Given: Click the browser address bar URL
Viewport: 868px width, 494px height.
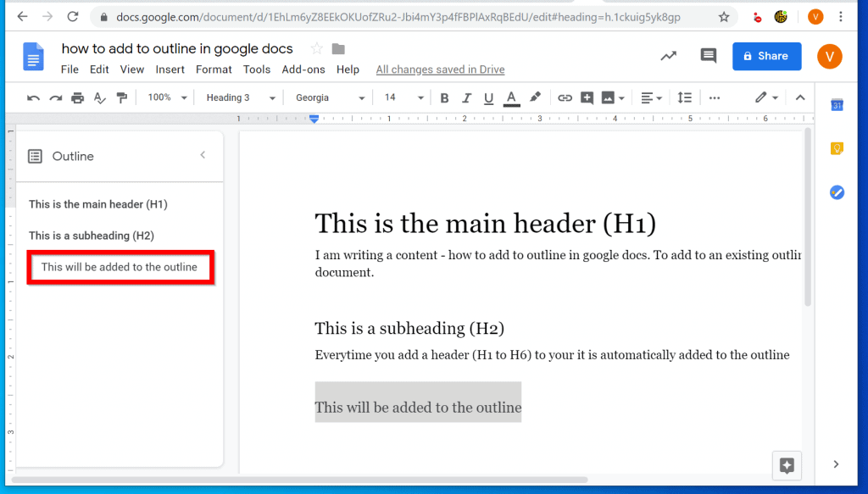Looking at the screenshot, I should pos(398,17).
